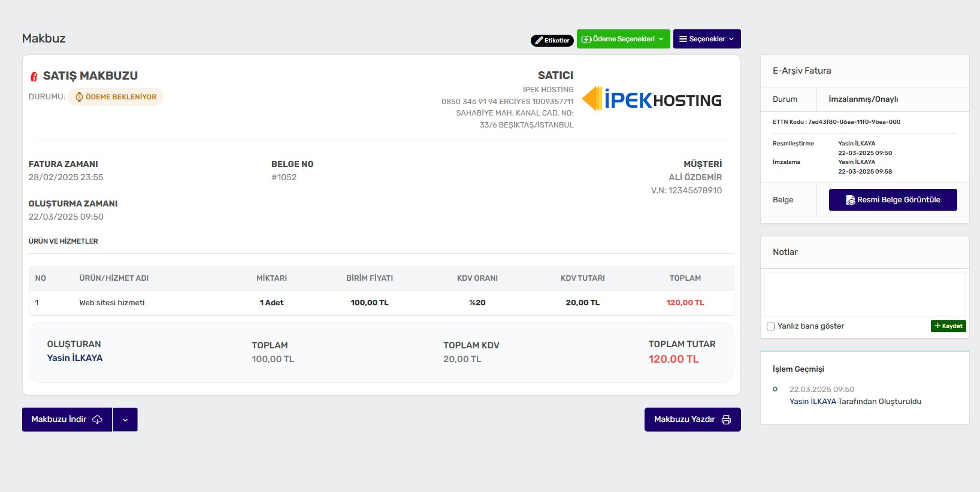The height and width of the screenshot is (492, 980).
Task: Click the circle marker in İşlem Geçmişi
Action: coord(775,389)
